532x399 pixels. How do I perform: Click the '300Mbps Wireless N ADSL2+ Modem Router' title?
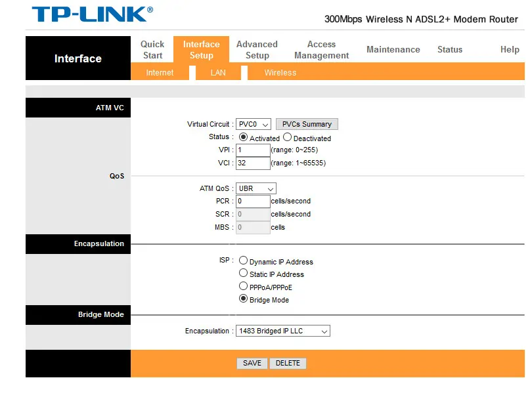point(421,19)
